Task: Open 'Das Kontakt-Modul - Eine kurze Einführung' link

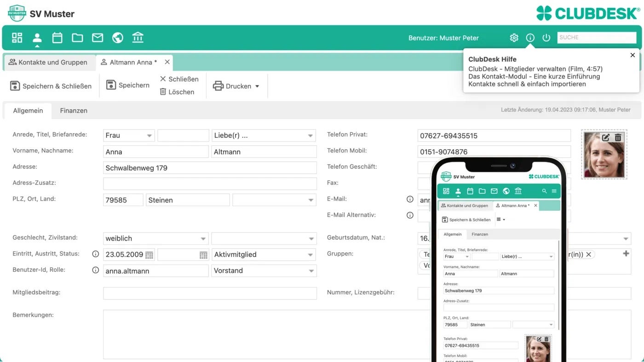Action: tap(534, 76)
